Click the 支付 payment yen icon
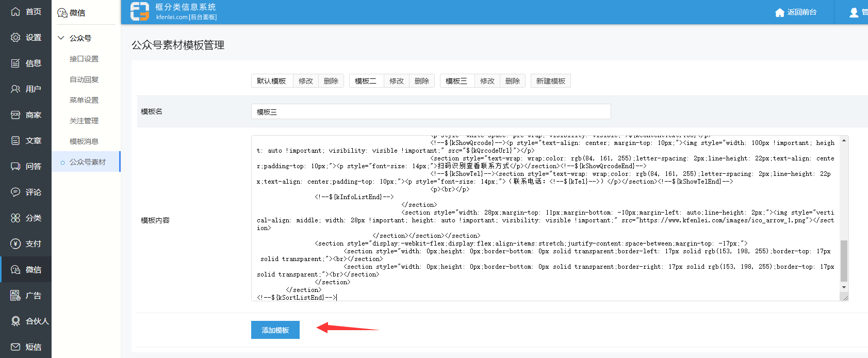The width and height of the screenshot is (868, 358). (15, 244)
